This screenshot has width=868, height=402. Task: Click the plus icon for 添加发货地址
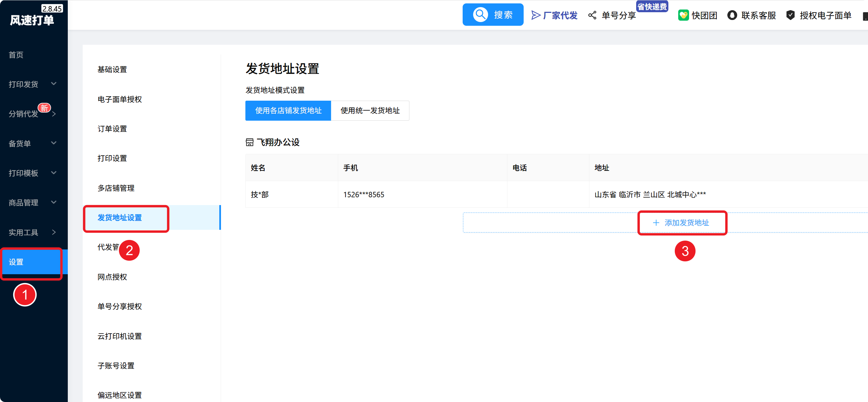(656, 223)
